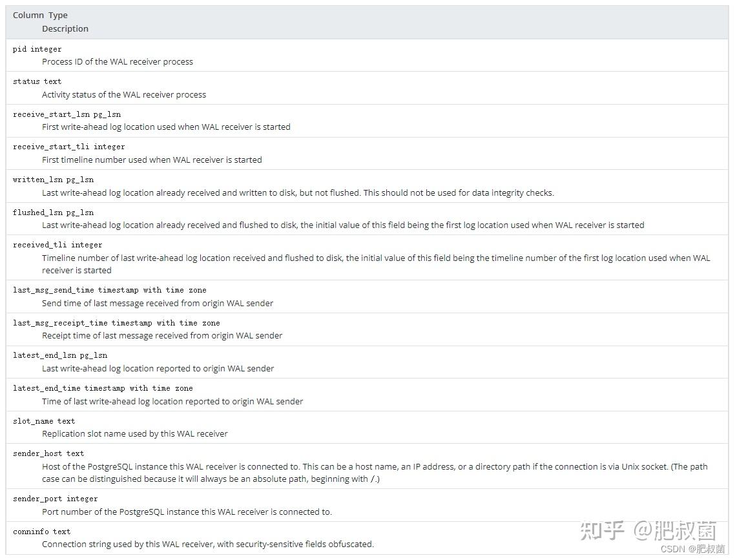Click the Description header label
Image resolution: width=735 pixels, height=560 pixels.
65,28
